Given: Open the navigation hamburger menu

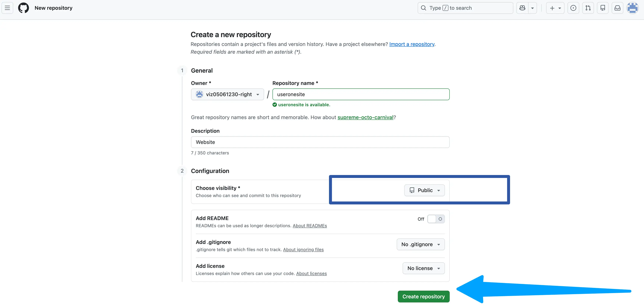Looking at the screenshot, I should pos(7,8).
